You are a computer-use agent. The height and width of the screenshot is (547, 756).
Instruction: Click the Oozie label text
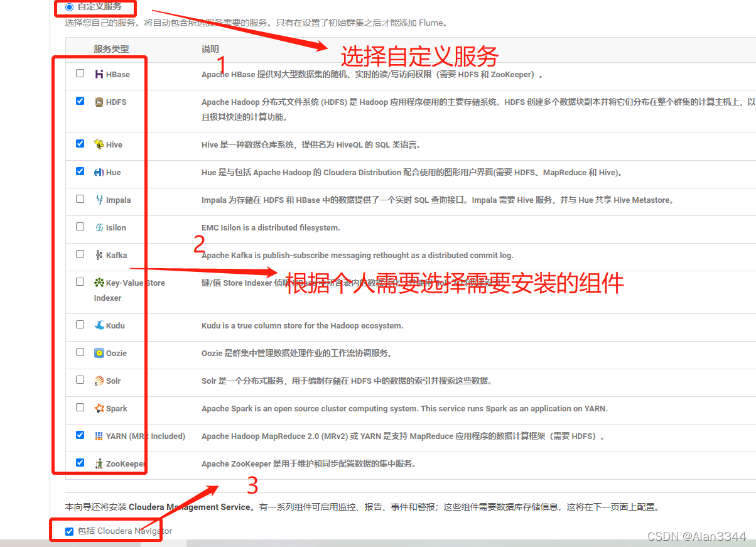pyautogui.click(x=116, y=353)
